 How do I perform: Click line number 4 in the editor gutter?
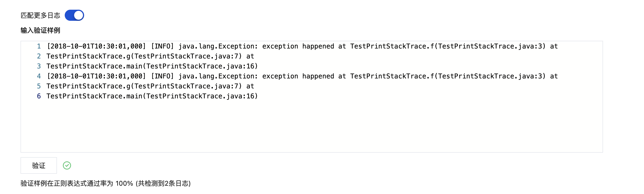tap(39, 76)
